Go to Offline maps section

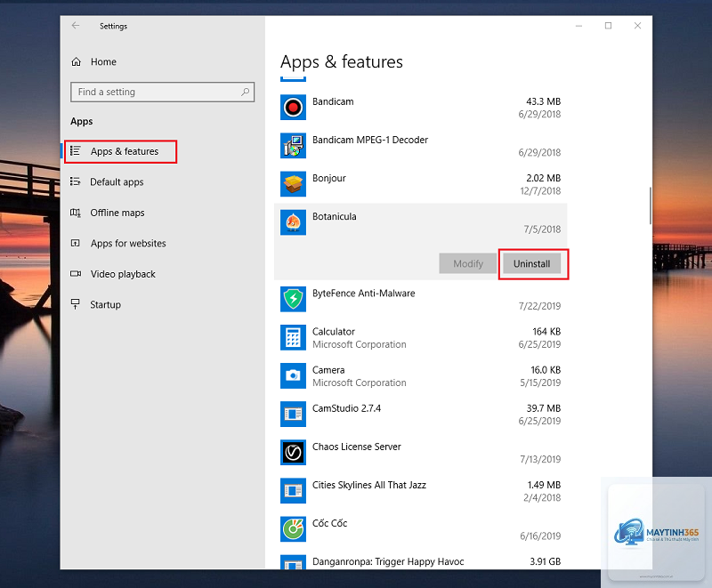(x=117, y=213)
